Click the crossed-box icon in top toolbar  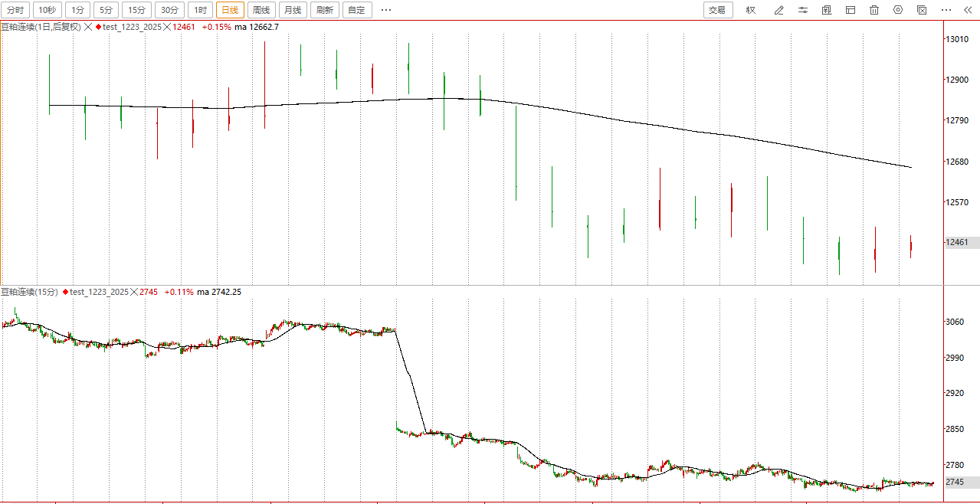click(x=922, y=10)
